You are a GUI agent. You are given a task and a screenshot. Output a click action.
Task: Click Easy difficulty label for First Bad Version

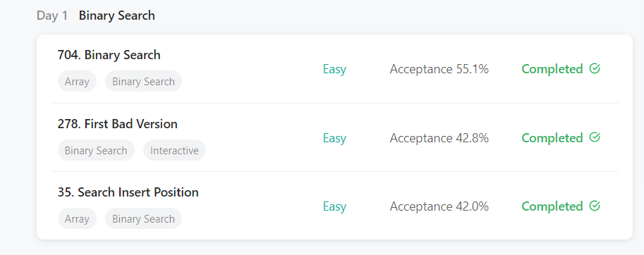point(334,138)
